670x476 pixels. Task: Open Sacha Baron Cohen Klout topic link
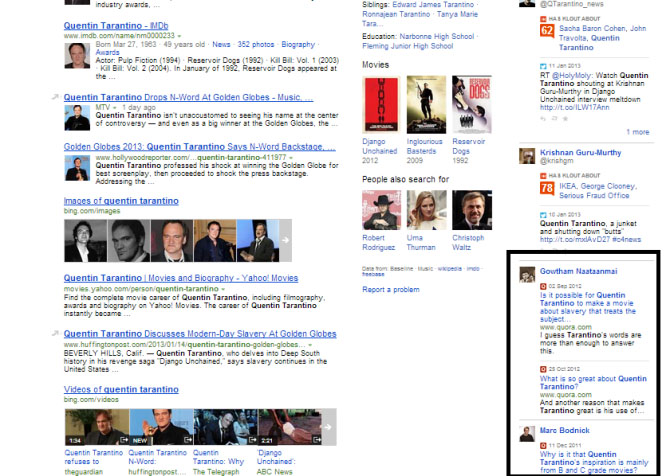pyautogui.click(x=592, y=29)
